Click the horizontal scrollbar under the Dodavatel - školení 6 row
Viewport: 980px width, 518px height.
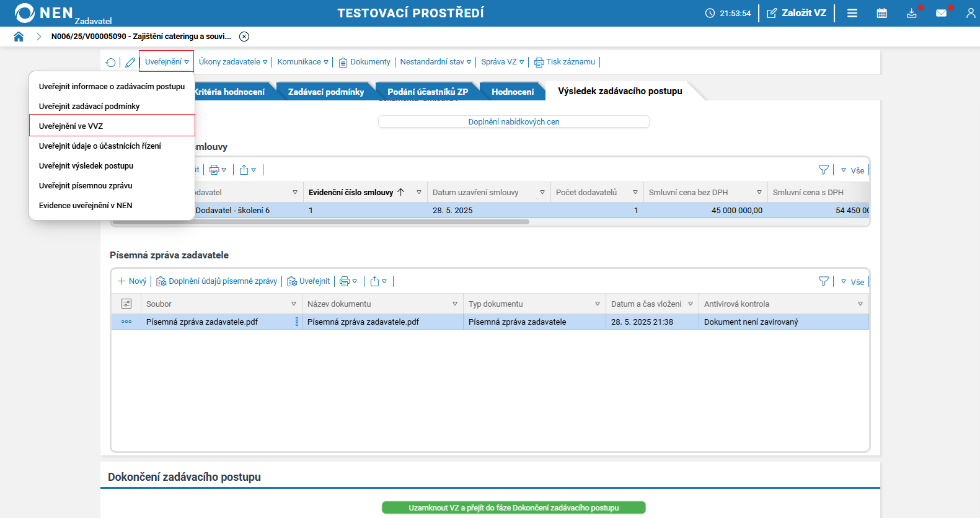(x=321, y=222)
